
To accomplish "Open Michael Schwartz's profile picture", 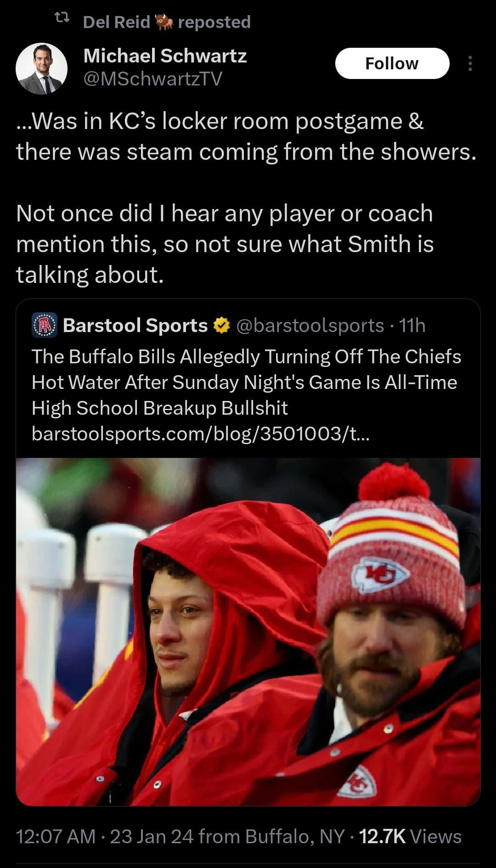I will pyautogui.click(x=41, y=68).
